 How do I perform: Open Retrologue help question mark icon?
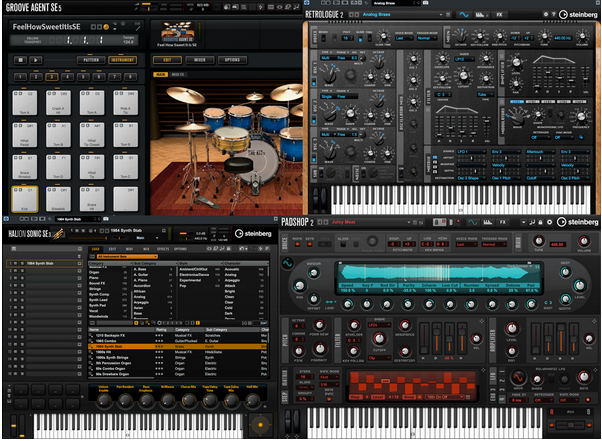[553, 14]
